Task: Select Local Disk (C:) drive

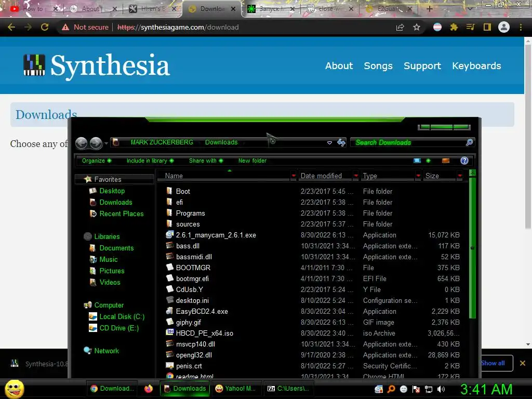Action: [122, 316]
